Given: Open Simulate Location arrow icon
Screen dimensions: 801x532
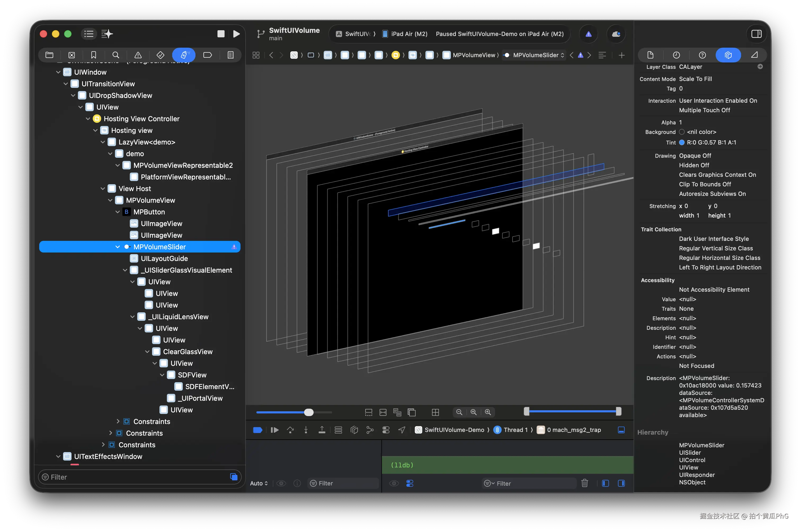Looking at the screenshot, I should (x=402, y=430).
